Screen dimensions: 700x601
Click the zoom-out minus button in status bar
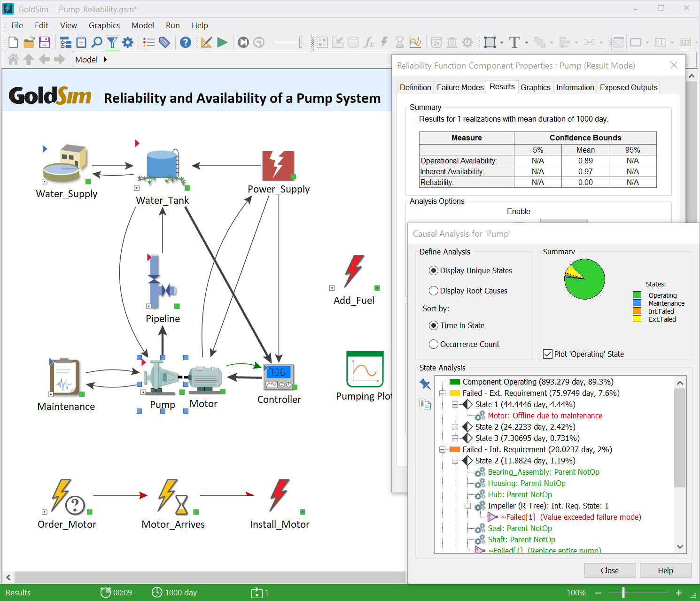(598, 593)
